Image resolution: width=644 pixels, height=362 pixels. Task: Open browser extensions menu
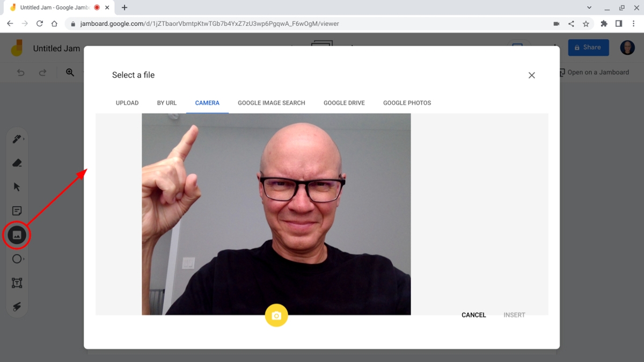pyautogui.click(x=604, y=24)
